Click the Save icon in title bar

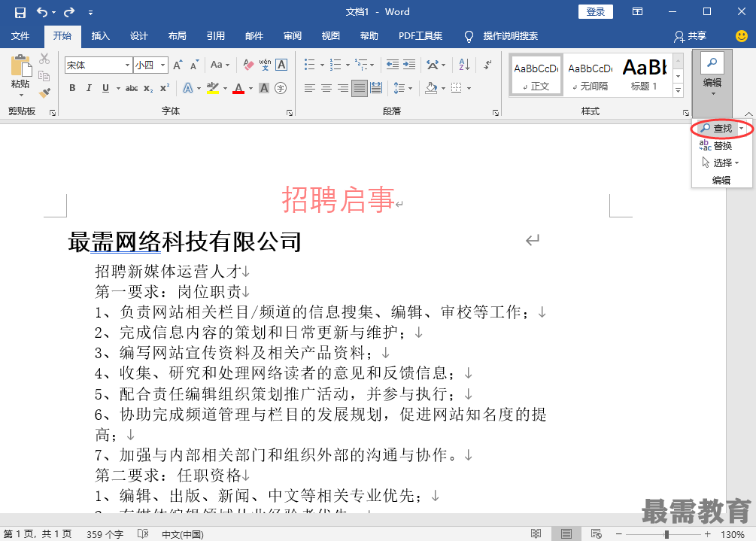pos(20,13)
